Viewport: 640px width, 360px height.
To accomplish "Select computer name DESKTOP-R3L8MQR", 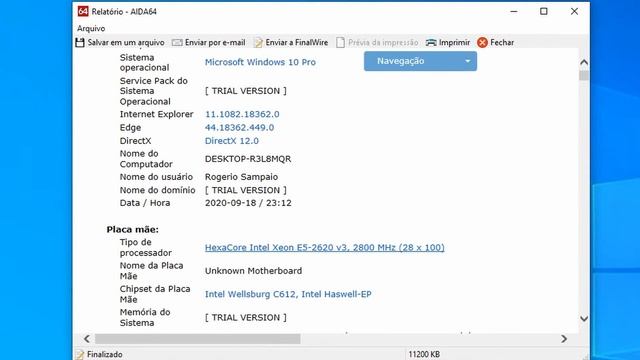I will point(248,159).
